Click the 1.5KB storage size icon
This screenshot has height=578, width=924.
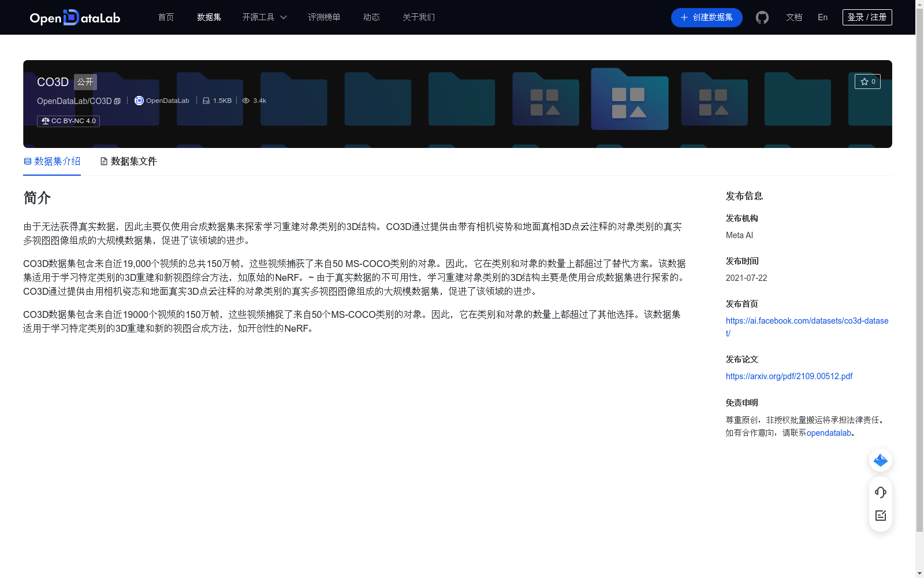click(x=206, y=101)
